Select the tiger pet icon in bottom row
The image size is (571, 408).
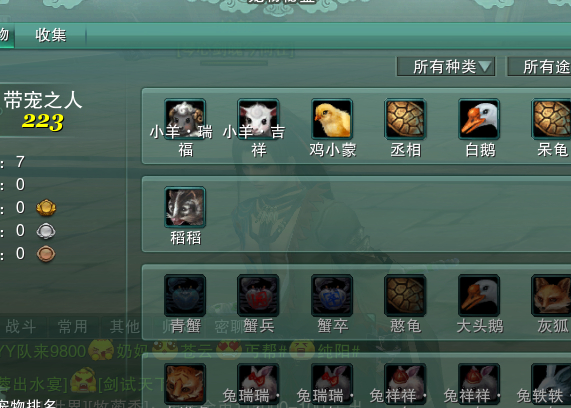(185, 384)
